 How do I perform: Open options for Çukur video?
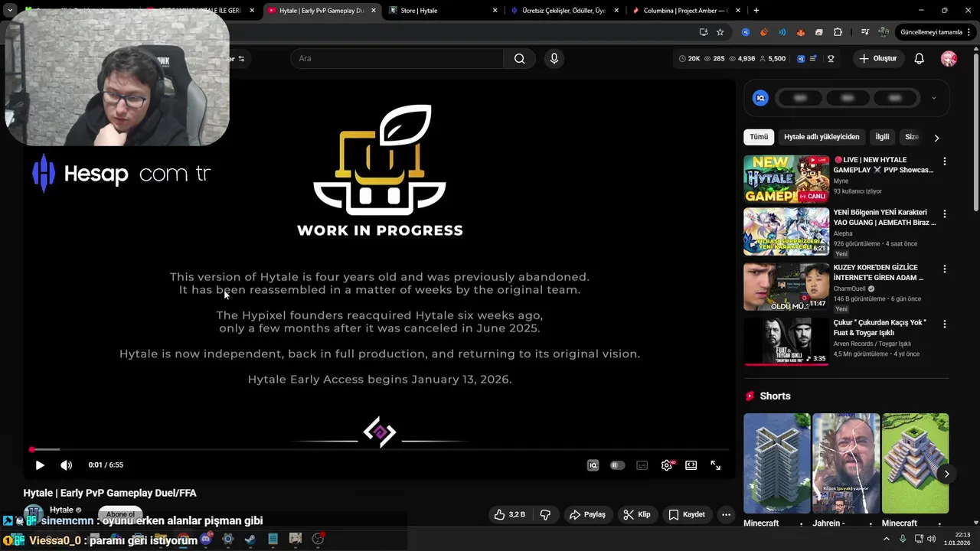pyautogui.click(x=944, y=324)
